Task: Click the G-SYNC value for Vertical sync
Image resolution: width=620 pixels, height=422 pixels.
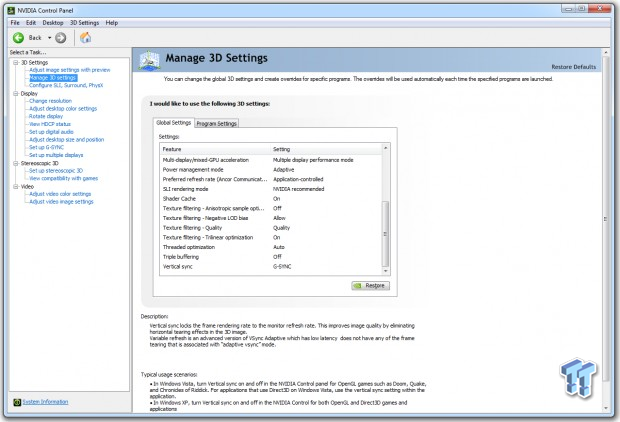Action: (x=282, y=267)
